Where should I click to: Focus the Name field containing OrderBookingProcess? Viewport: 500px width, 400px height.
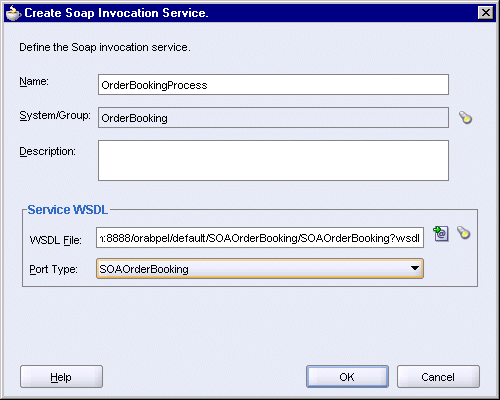coord(273,85)
